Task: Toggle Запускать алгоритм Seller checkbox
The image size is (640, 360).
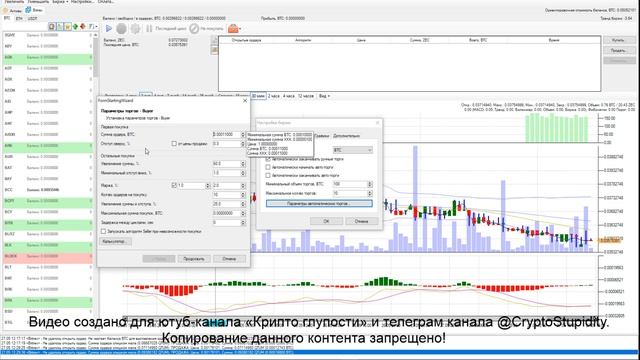Action: 104,231
